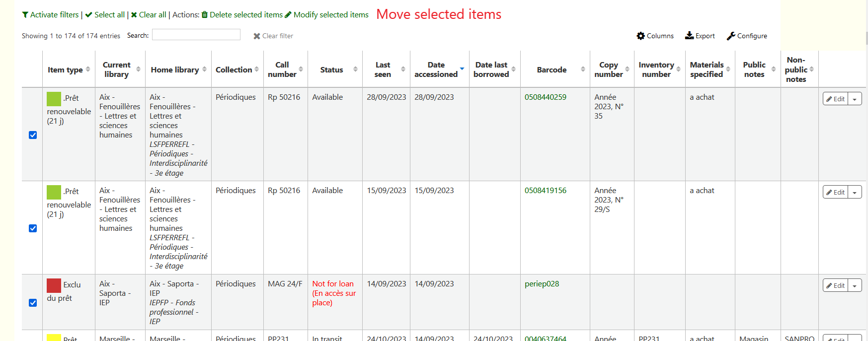Click the Activate filters funnel icon

(25, 15)
